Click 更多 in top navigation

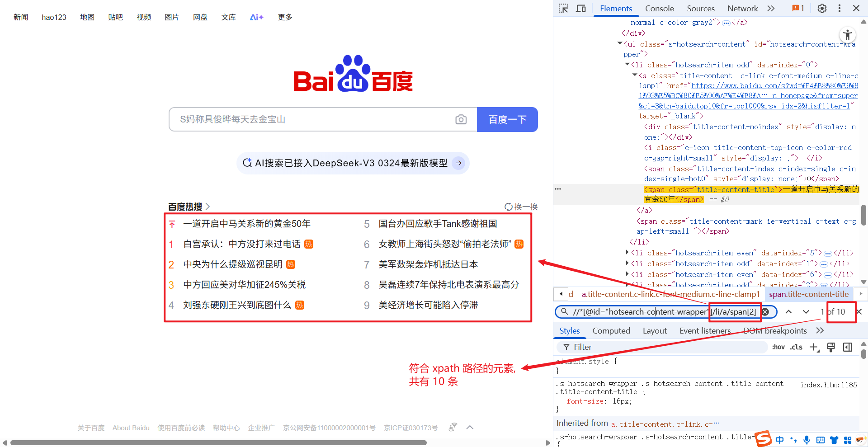point(285,17)
